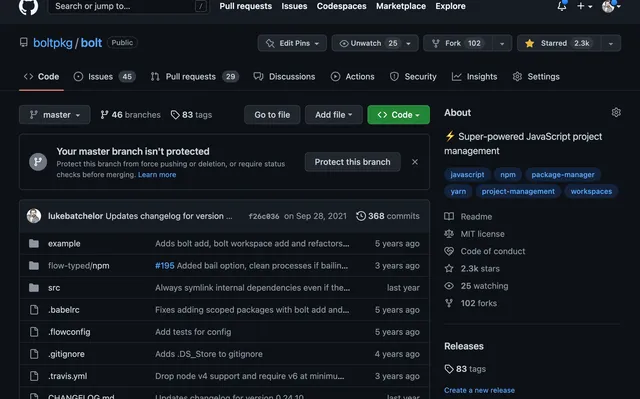Select the yarn topic tag

click(x=458, y=191)
